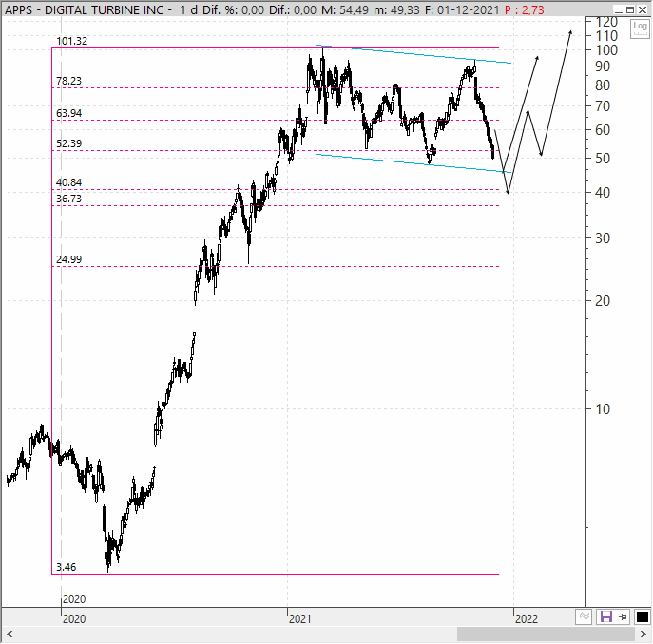Click the horizontal scrollbar thumb
This screenshot has height=644, width=653.
click(x=546, y=635)
